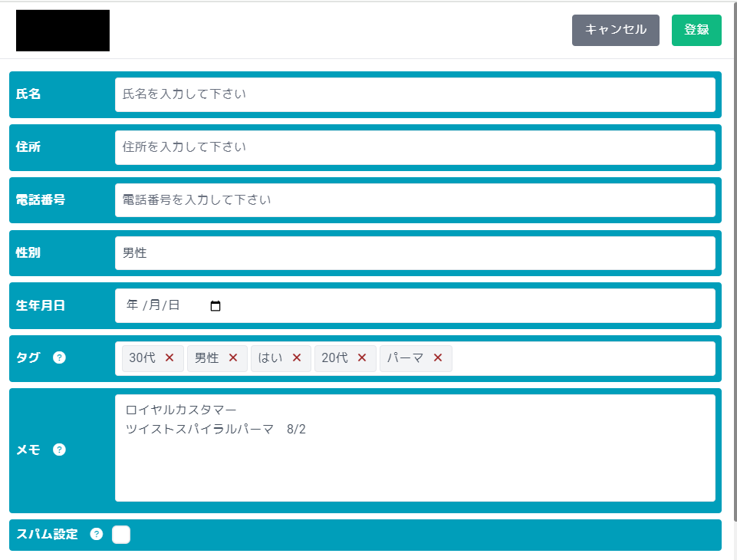Enable the スパム設定 checkbox
The image size is (737, 560).
click(121, 535)
